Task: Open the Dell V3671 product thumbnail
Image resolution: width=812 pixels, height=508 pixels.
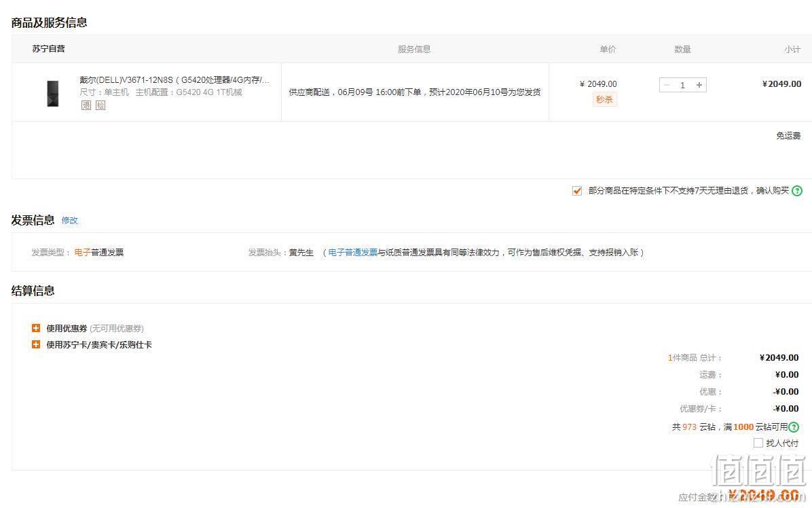Action: pos(53,93)
